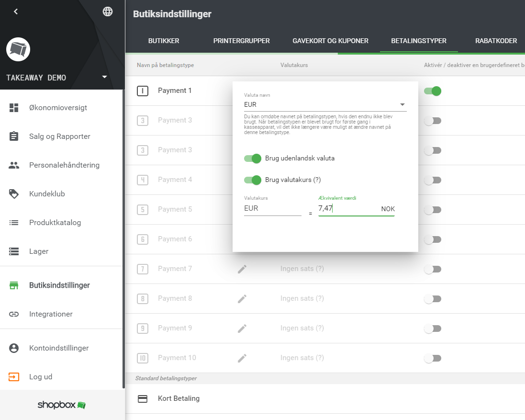Screen dimensions: 525x420
Task: Enable toggle in Payment 4 row
Action: click(x=433, y=180)
